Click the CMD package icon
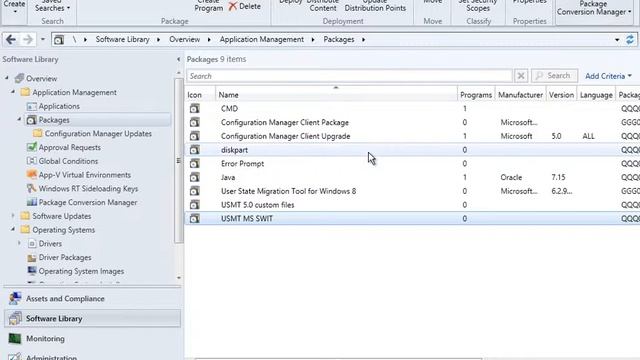Viewport: 640px width, 360px height. pyautogui.click(x=195, y=108)
